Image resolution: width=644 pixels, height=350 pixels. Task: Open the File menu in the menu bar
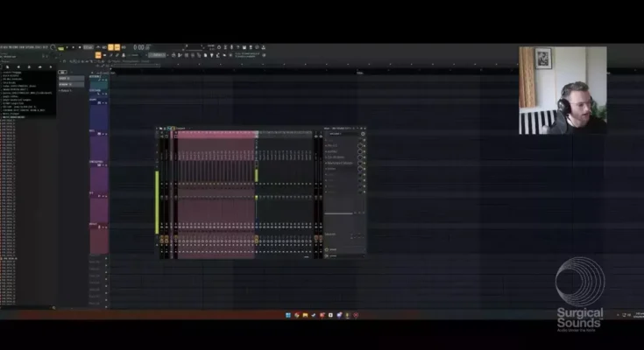pyautogui.click(x=3, y=46)
